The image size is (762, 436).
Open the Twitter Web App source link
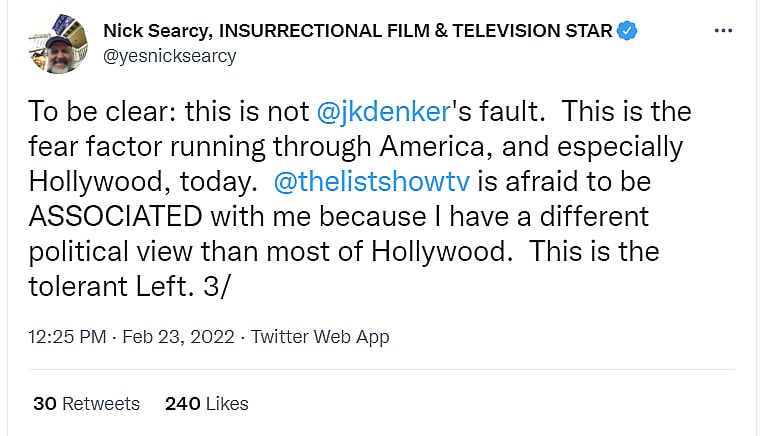coord(320,337)
